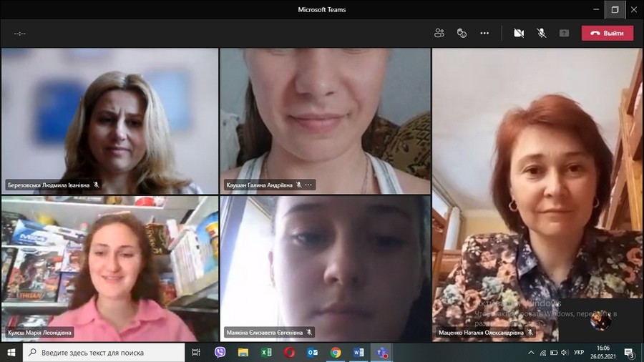This screenshot has height=362, width=644.
Task: Open the Windows notification center
Action: 629,353
